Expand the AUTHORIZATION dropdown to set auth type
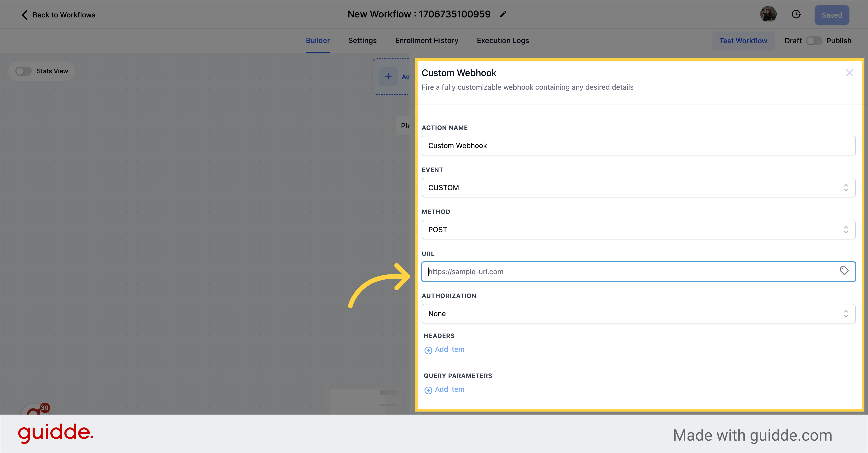This screenshot has width=868, height=453. (x=638, y=313)
